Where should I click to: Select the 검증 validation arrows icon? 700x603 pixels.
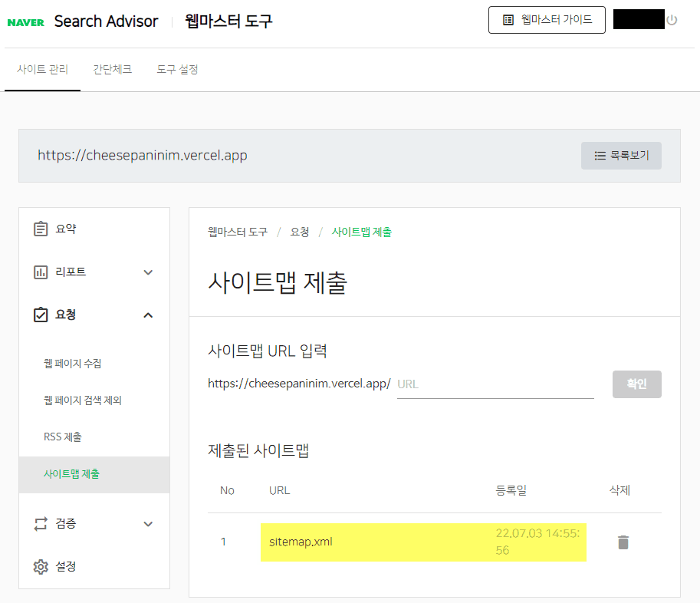point(42,523)
